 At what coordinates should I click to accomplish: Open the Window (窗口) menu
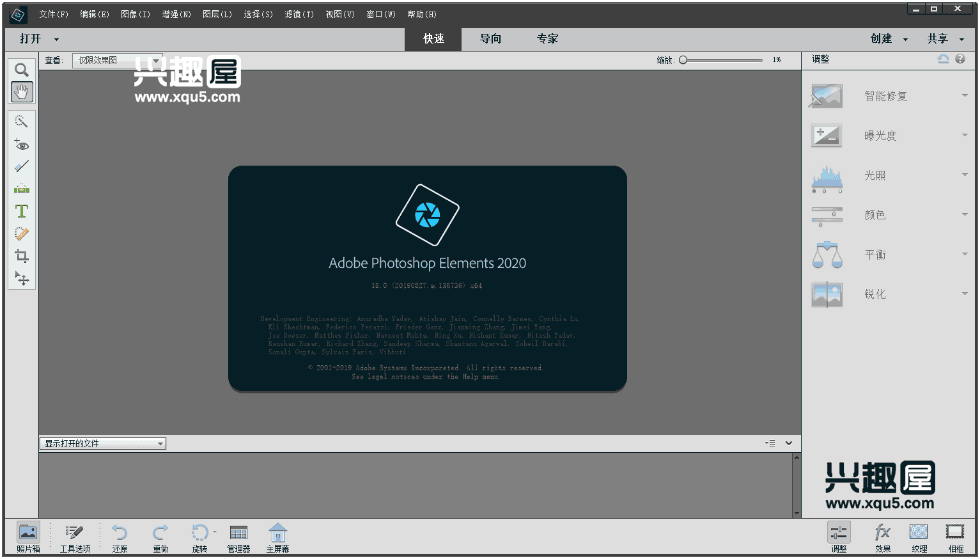(381, 14)
